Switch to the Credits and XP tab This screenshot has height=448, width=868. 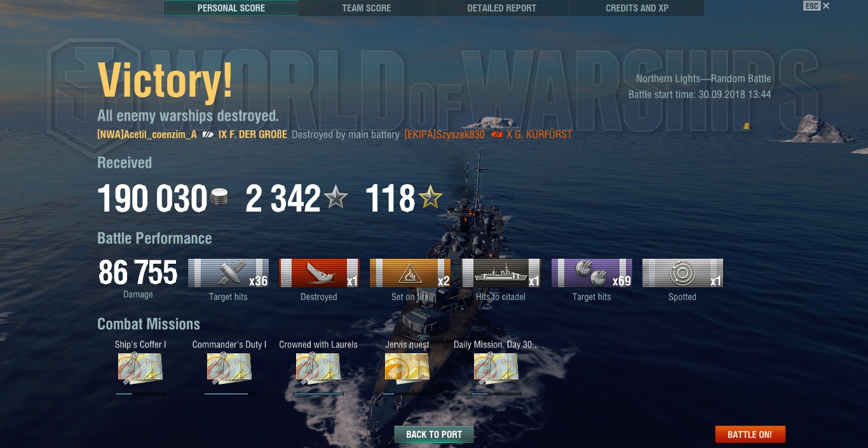coord(637,8)
